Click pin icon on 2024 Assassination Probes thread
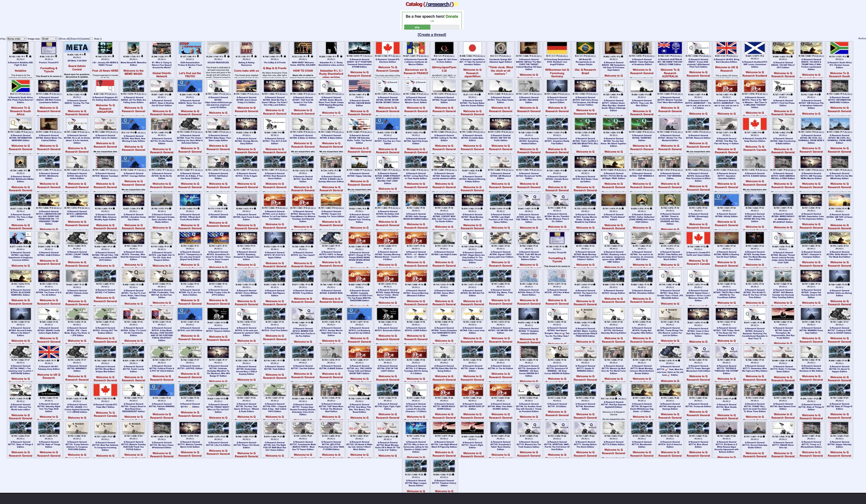The image size is (866, 504). 198,56
